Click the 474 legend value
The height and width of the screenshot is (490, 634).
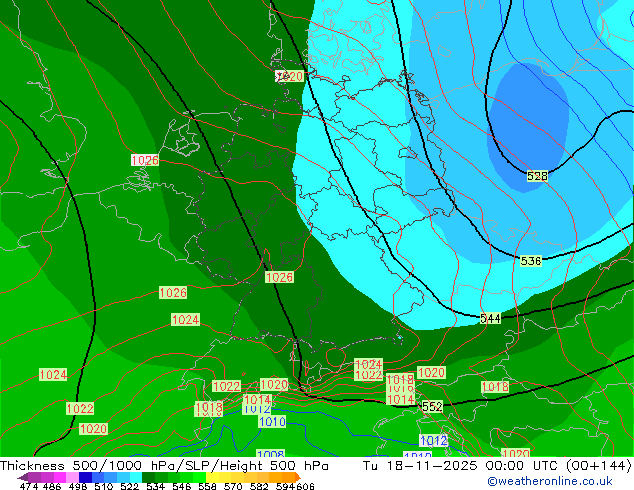pos(29,486)
